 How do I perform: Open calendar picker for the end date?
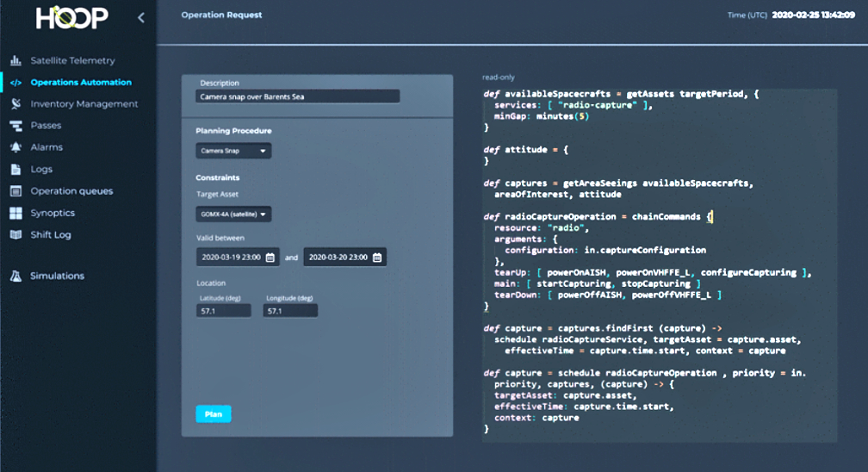[x=377, y=258]
